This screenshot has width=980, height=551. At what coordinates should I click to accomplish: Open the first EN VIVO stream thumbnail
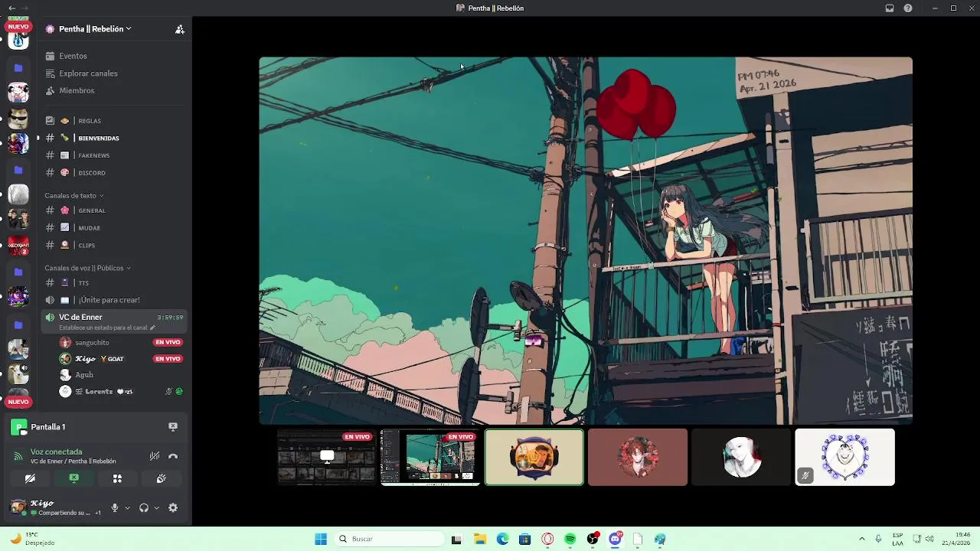coord(327,457)
